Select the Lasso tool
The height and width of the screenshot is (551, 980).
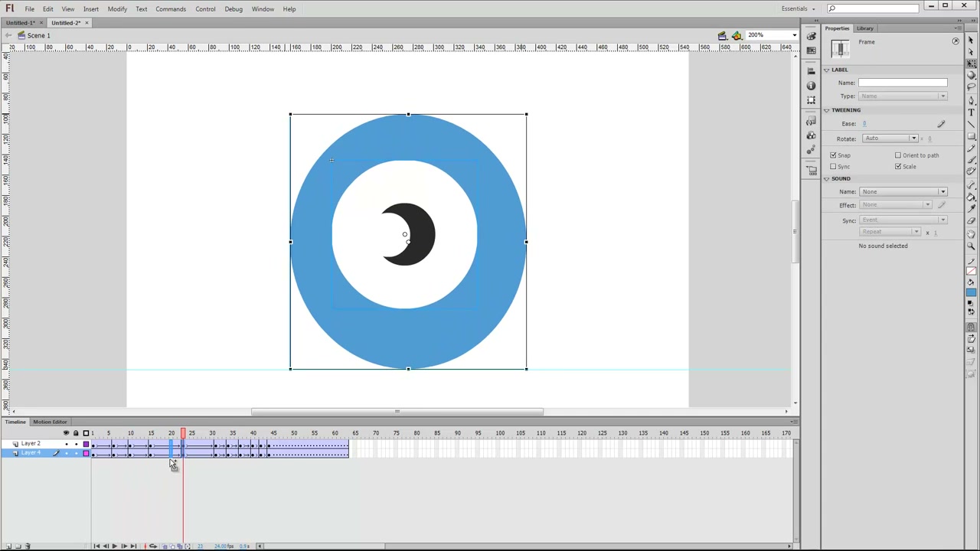point(971,86)
